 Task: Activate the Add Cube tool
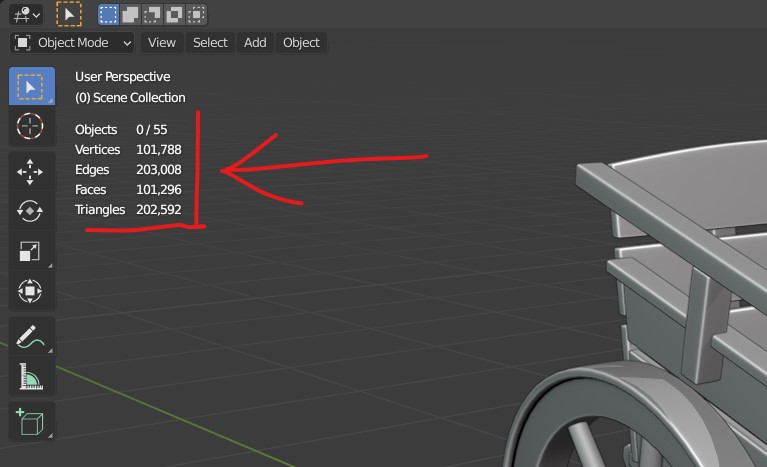coord(32,422)
